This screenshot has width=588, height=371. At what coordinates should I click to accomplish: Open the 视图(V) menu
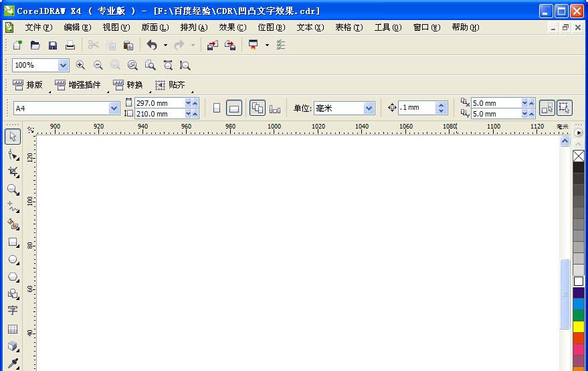pos(116,27)
